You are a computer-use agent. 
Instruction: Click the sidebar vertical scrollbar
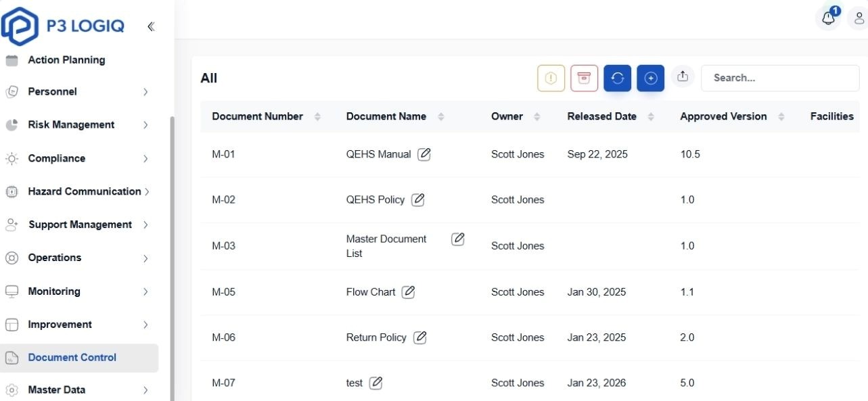coord(172,257)
